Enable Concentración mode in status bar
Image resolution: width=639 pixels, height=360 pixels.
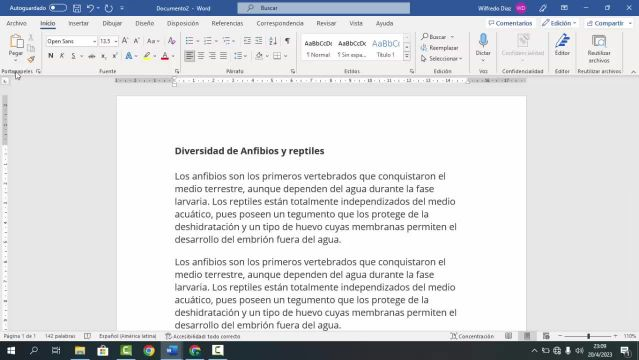(x=472, y=336)
